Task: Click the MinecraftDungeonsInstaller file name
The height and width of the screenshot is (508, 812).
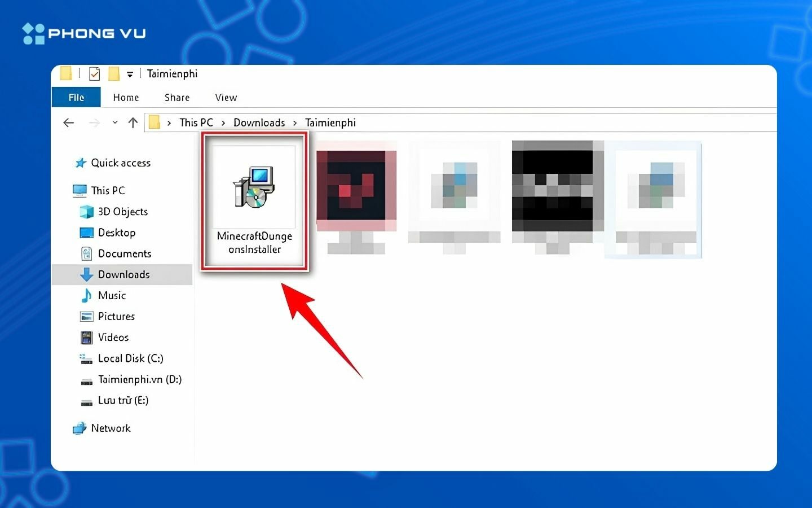Action: (x=255, y=243)
